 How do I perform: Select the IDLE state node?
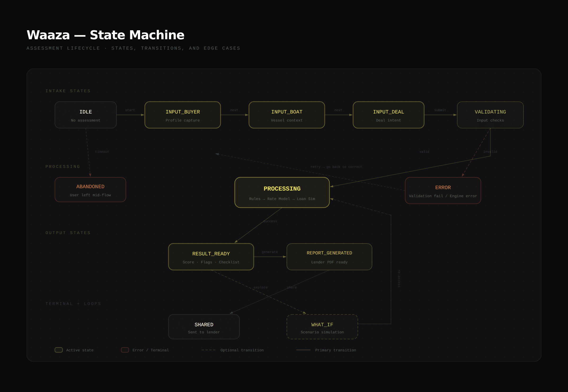tap(86, 115)
